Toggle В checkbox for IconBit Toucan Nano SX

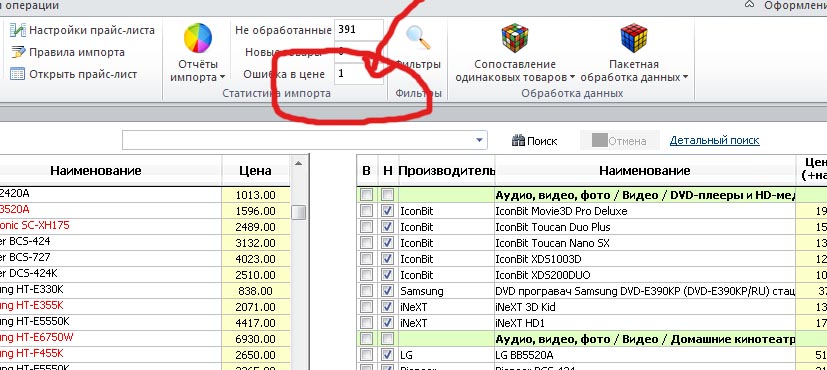click(366, 243)
